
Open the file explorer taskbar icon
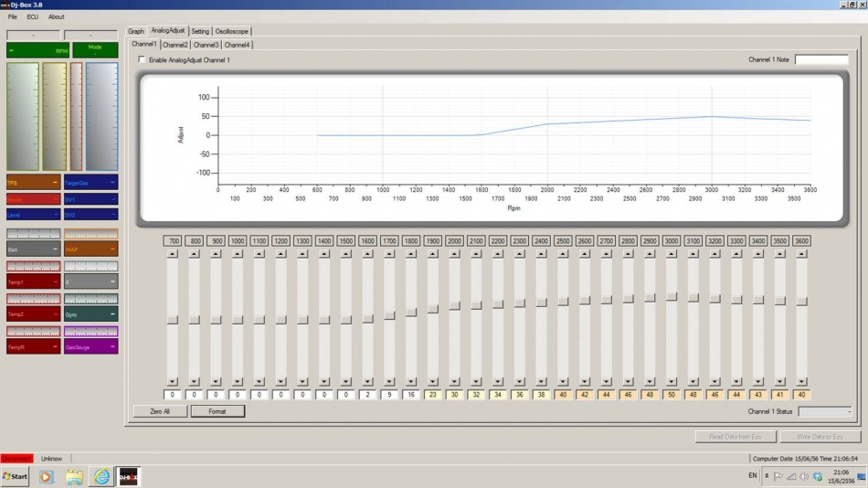[74, 476]
